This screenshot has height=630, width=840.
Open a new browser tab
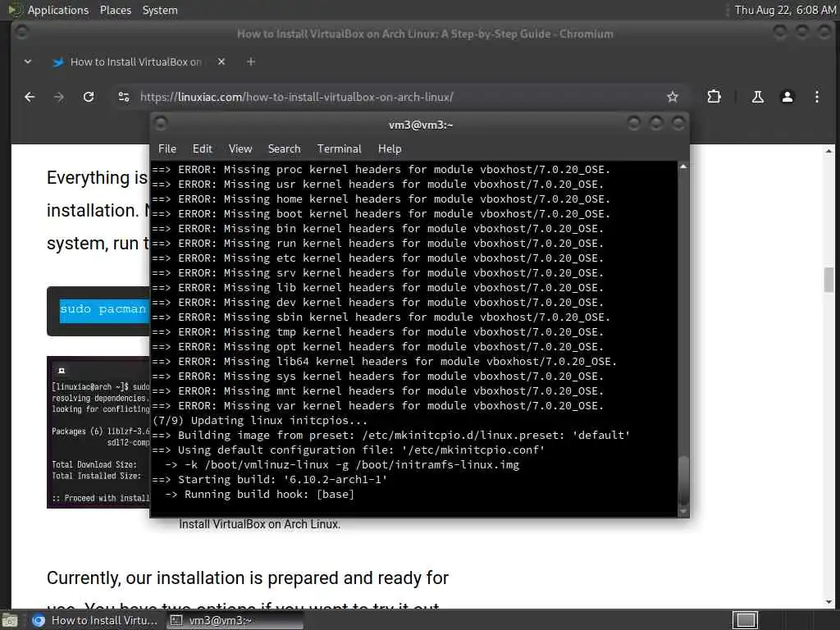coord(251,62)
